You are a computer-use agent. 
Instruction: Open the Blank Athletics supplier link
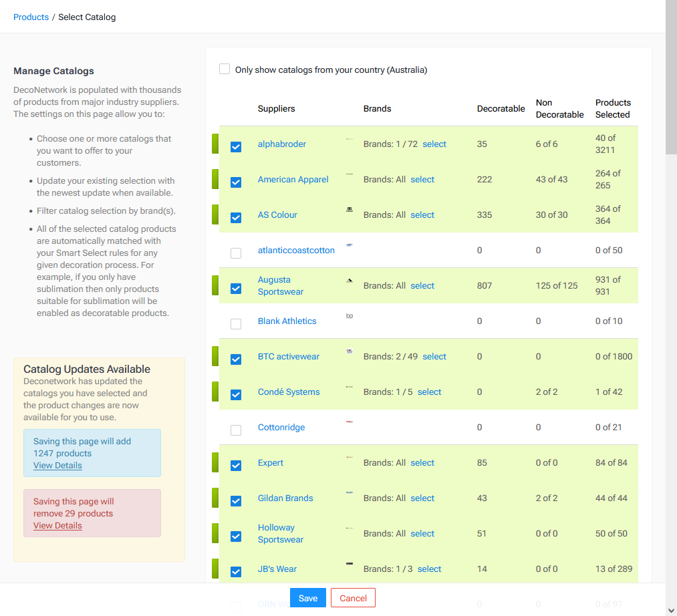point(287,321)
